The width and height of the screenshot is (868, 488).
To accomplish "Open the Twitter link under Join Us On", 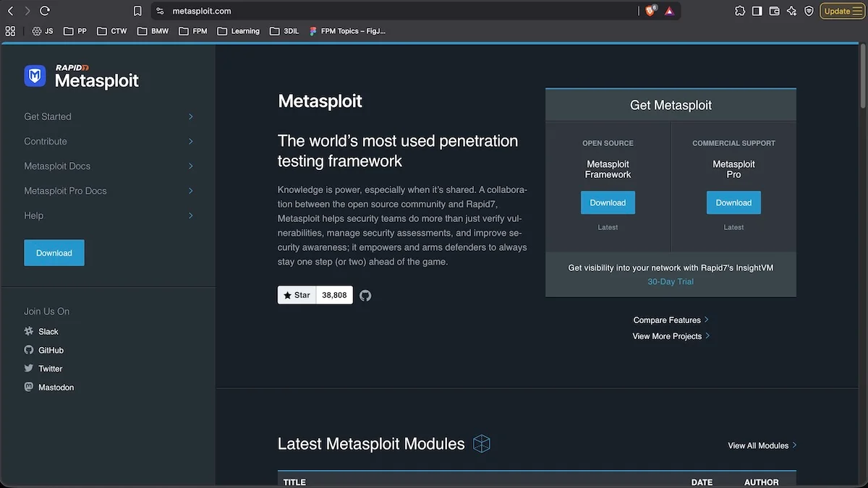I will click(51, 369).
